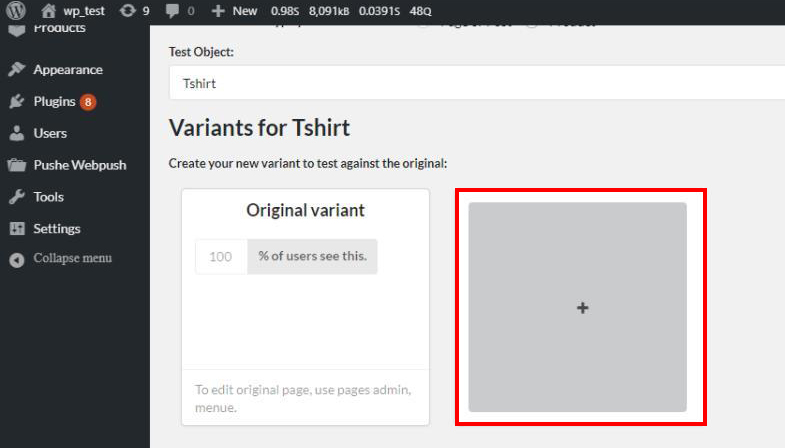The image size is (785, 448).
Task: Click the Settings sliders icon
Action: point(17,229)
